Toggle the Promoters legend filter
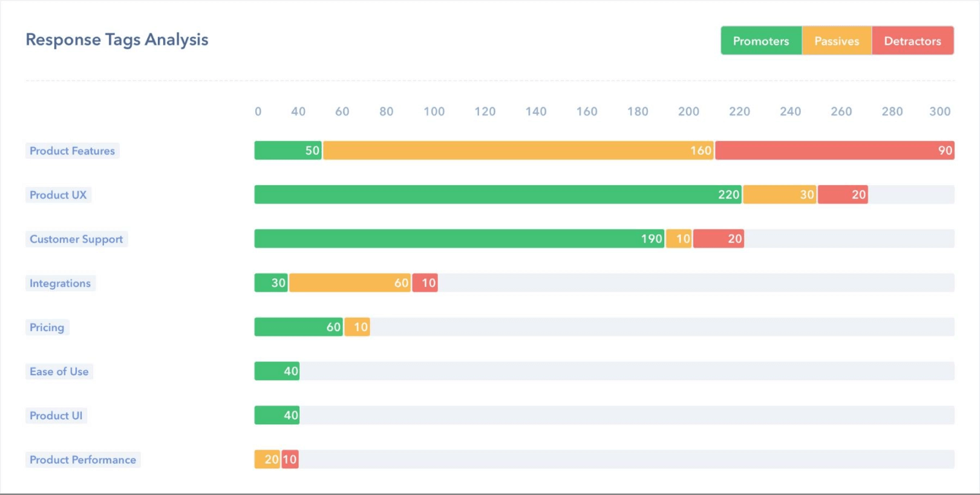 pyautogui.click(x=760, y=41)
